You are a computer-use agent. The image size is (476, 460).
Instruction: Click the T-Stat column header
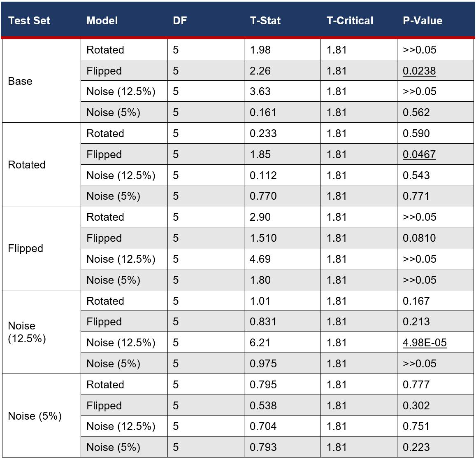click(265, 20)
